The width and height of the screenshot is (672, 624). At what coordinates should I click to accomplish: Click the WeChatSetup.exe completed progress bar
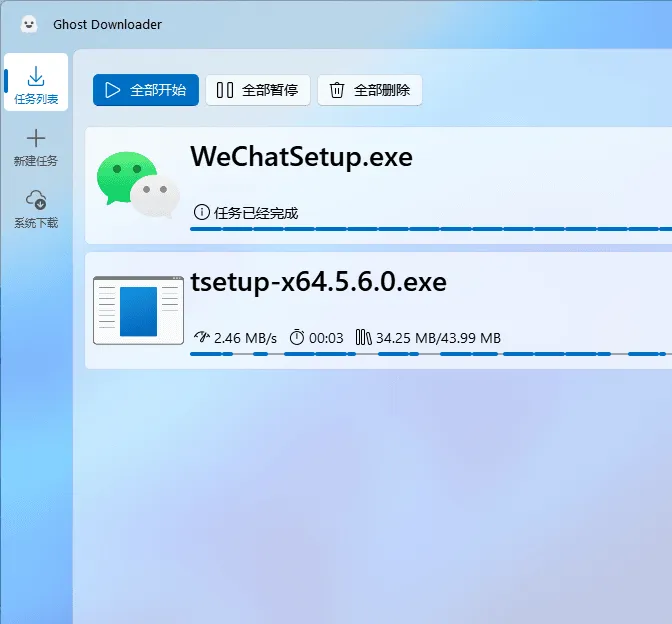[431, 229]
